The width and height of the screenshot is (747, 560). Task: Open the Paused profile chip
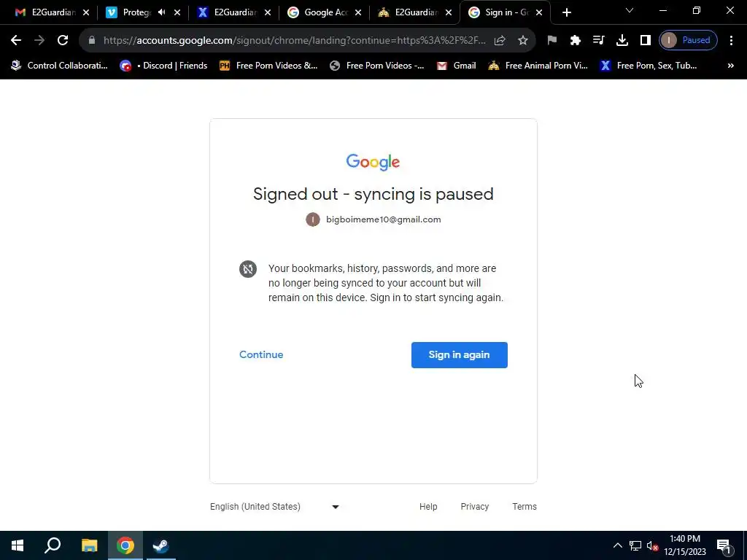(688, 41)
